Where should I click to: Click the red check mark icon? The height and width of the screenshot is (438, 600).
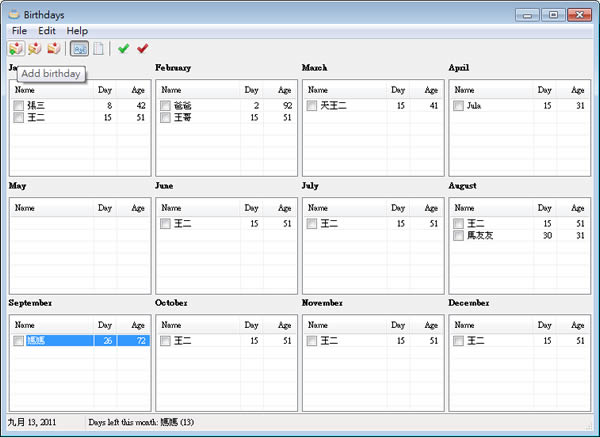(x=143, y=49)
